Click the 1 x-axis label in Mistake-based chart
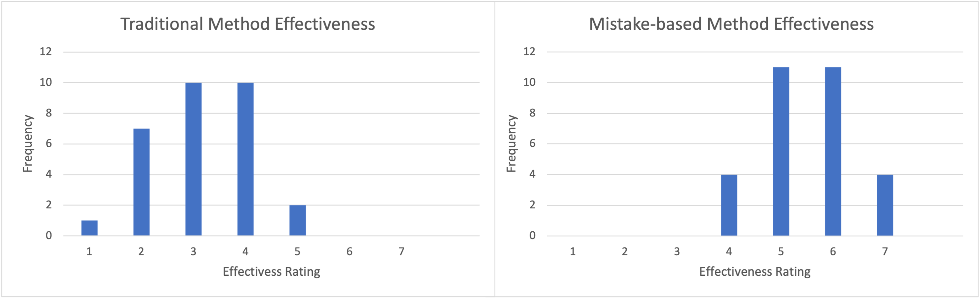 tap(573, 251)
